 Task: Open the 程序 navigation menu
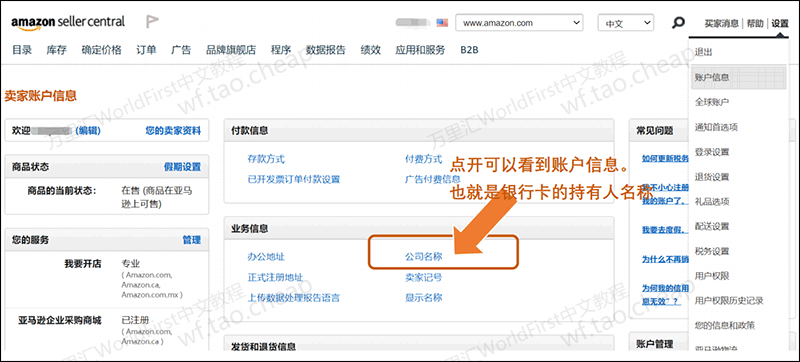pyautogui.click(x=281, y=50)
